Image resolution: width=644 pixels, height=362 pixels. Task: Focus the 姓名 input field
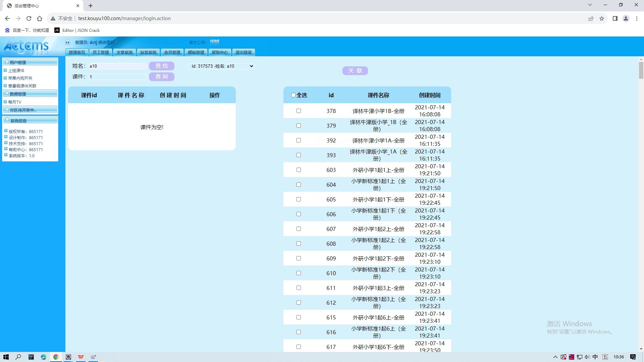pyautogui.click(x=118, y=66)
